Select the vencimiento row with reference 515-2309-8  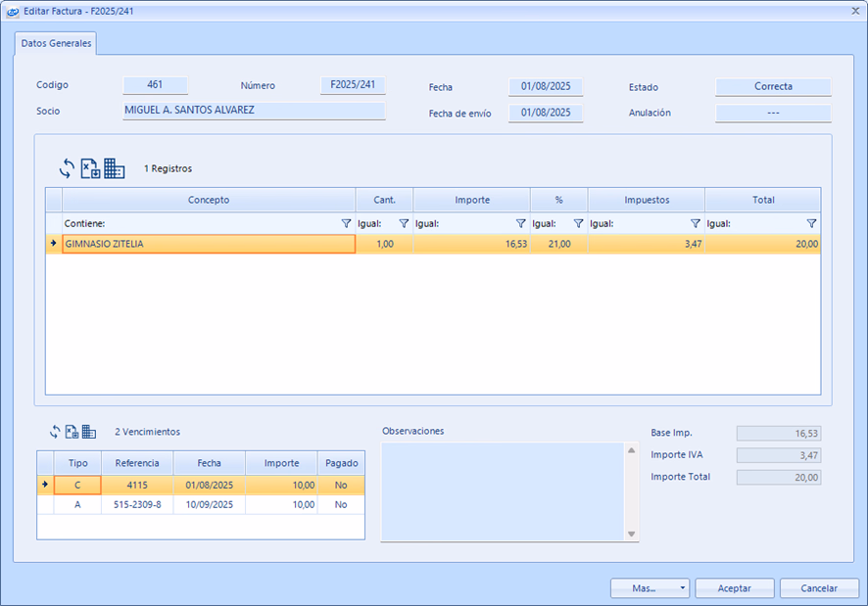click(x=137, y=505)
